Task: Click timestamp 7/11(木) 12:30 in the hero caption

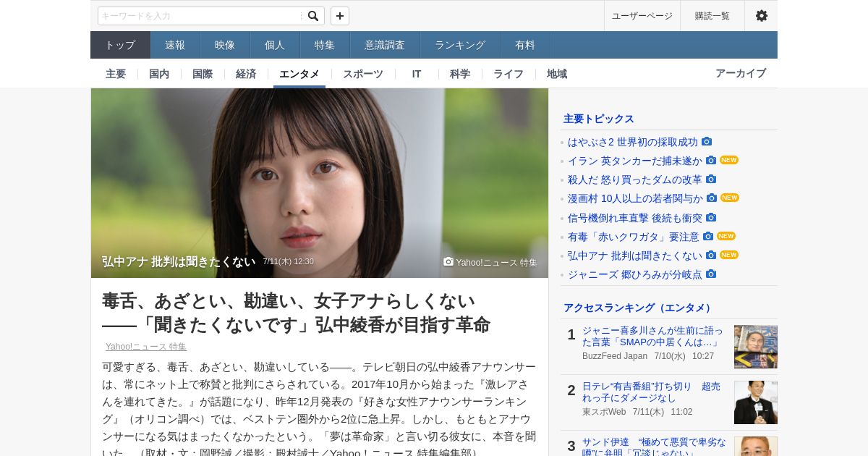Action: pos(288,261)
